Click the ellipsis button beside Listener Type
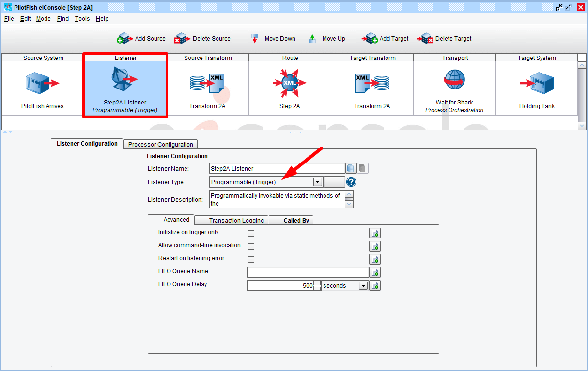The height and width of the screenshot is (371, 588). (334, 182)
